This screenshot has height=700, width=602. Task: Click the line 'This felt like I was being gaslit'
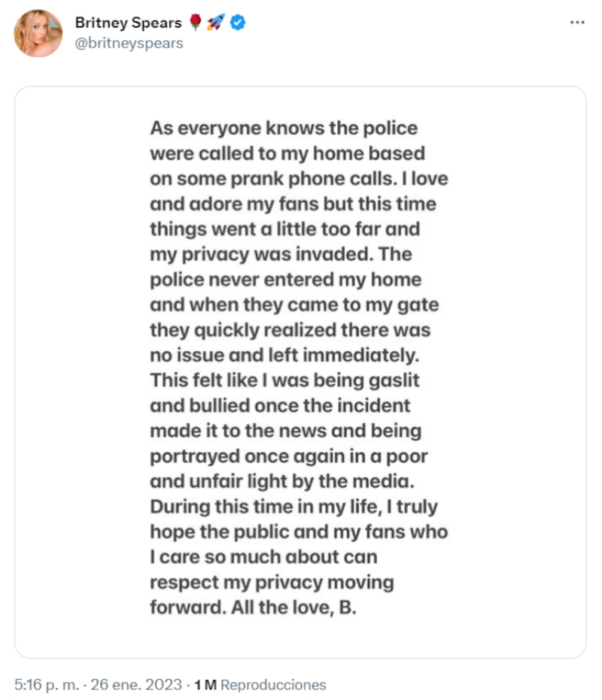click(284, 380)
